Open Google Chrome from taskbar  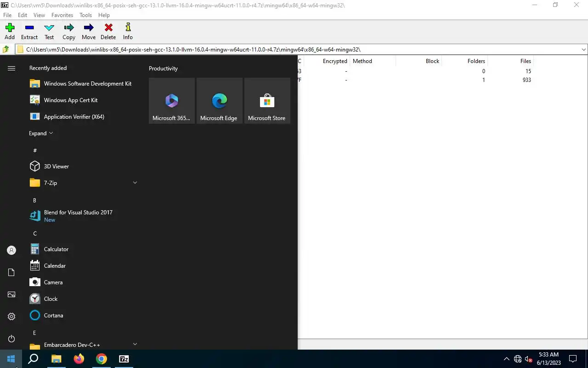tap(102, 359)
